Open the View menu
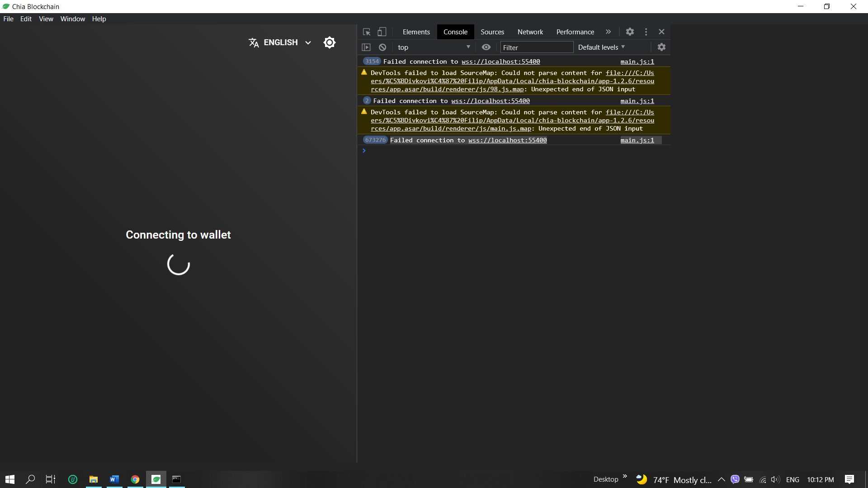Image resolution: width=868 pixels, height=488 pixels. (x=46, y=19)
